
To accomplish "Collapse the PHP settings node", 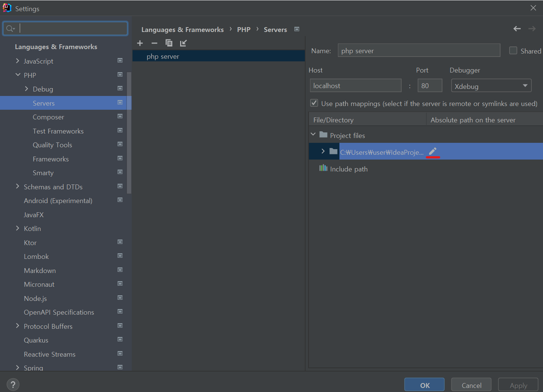I will (17, 75).
